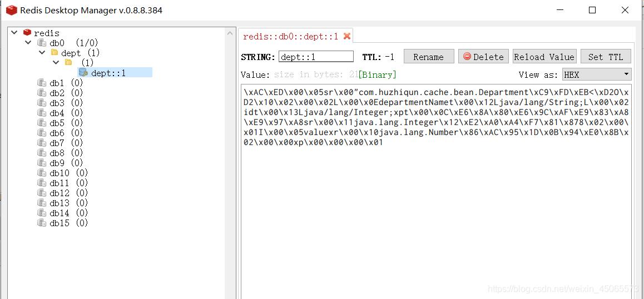
Task: Select the db0 (1/0) row label
Action: (x=74, y=43)
